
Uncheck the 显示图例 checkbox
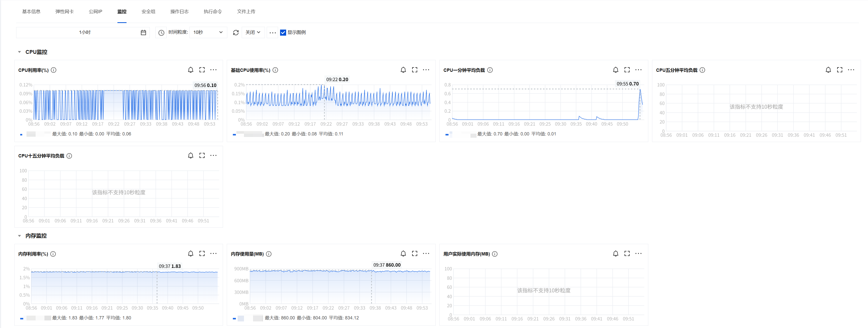pos(283,32)
